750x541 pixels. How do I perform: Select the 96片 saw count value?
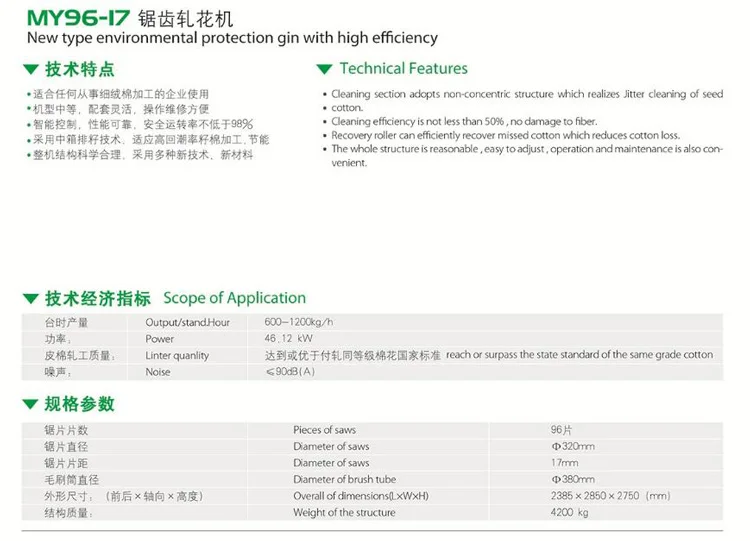[x=564, y=430]
